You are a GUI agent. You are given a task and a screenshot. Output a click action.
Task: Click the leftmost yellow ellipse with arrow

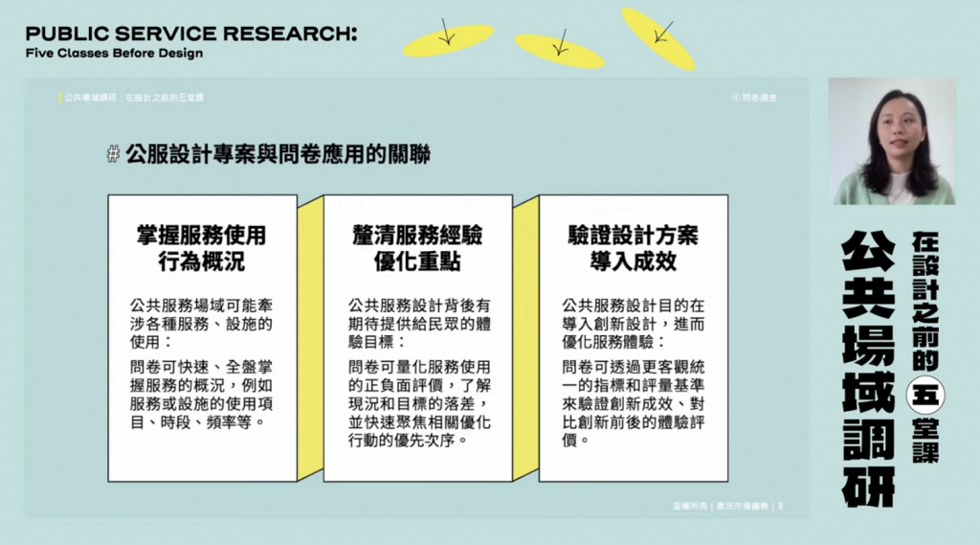point(448,40)
